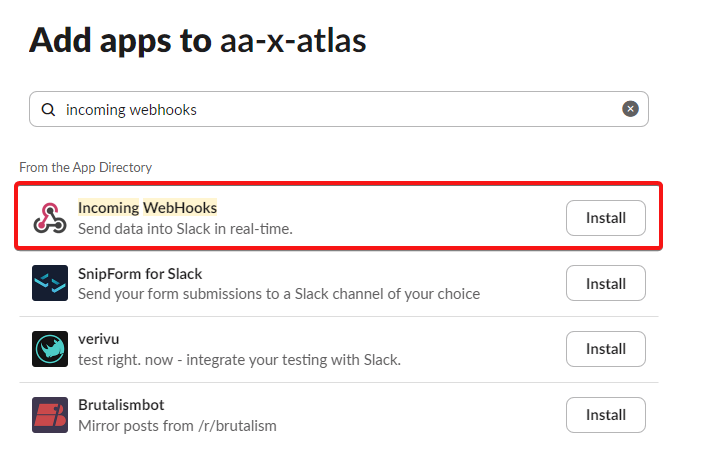The width and height of the screenshot is (704, 472).
Task: Click the Incoming WebHooks app logo
Action: click(50, 217)
